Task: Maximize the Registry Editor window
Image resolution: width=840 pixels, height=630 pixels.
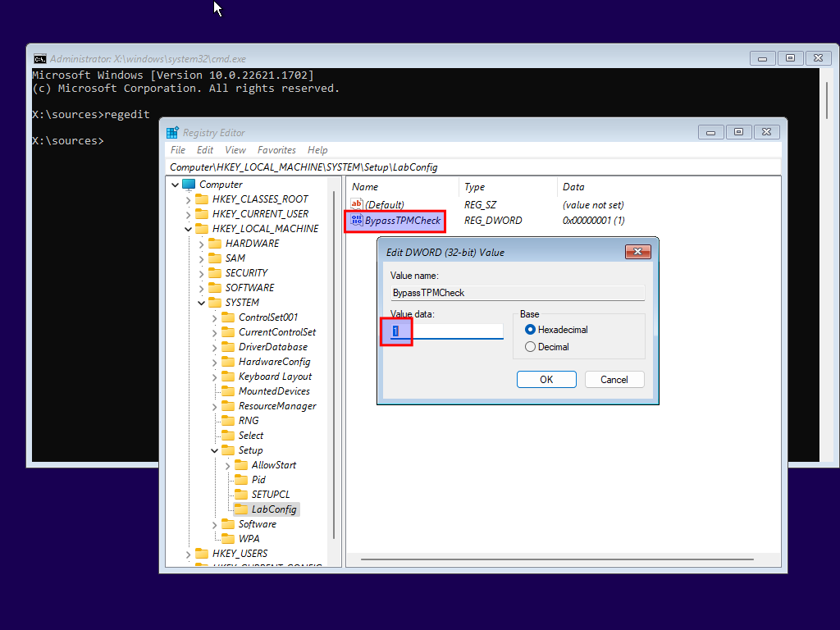Action: tap(738, 132)
